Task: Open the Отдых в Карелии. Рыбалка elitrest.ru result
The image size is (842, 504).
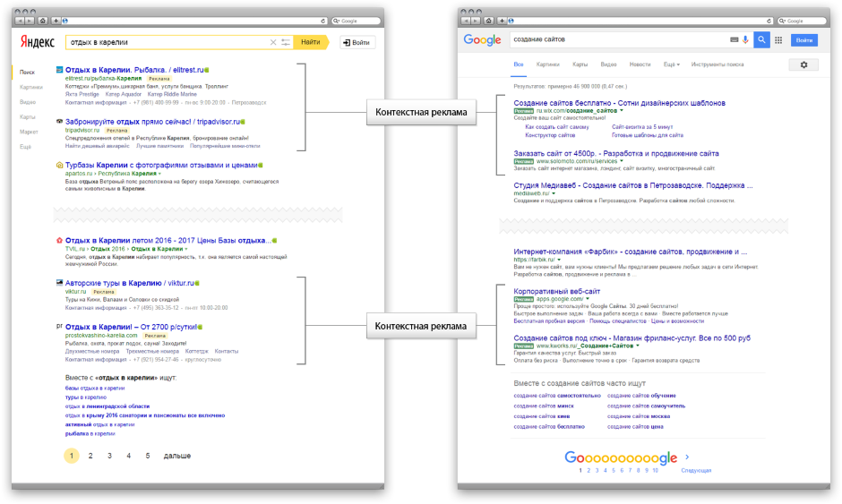Action: pos(134,70)
